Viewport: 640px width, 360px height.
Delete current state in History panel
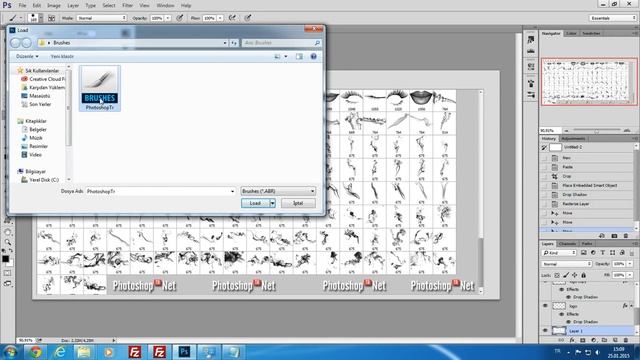[x=626, y=236]
